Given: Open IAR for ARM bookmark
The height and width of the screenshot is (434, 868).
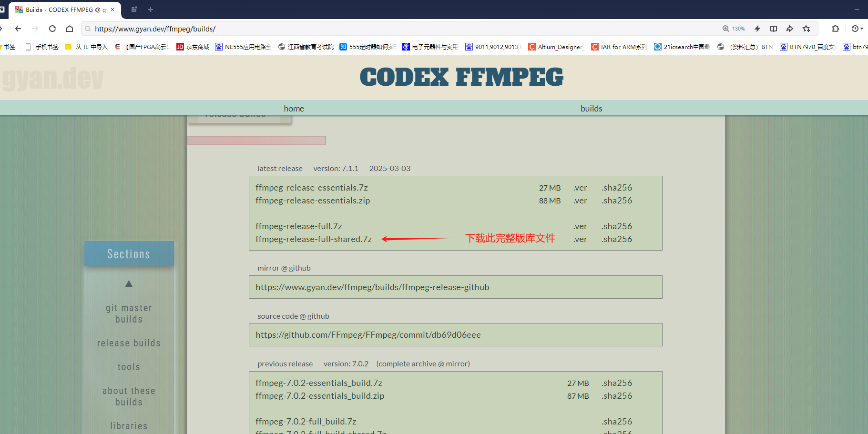Looking at the screenshot, I should pos(619,47).
